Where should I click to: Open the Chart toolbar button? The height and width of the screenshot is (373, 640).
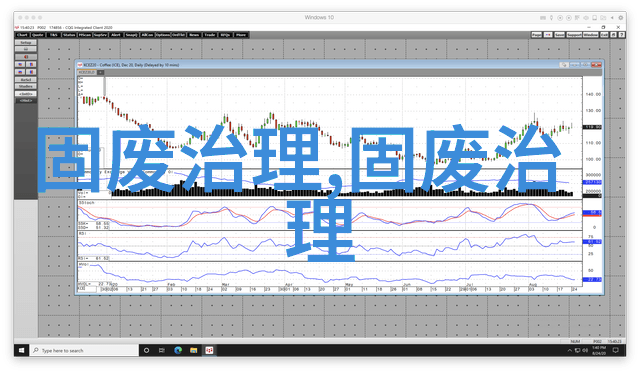[22, 35]
